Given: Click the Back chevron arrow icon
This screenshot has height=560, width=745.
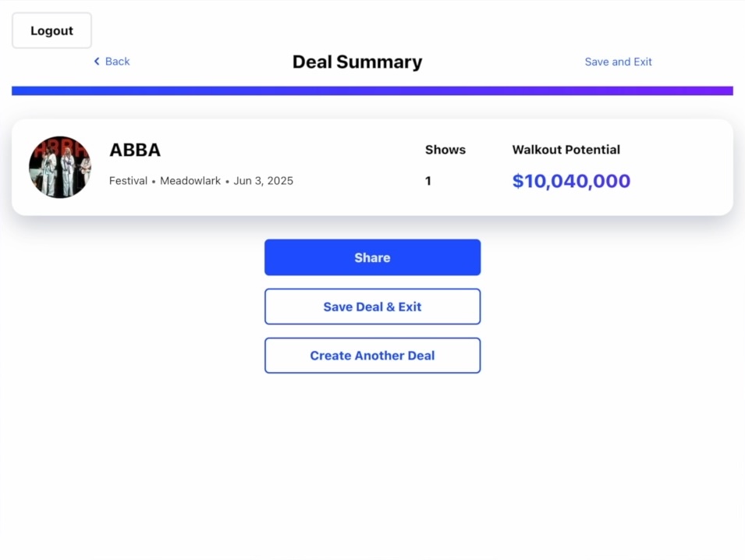Looking at the screenshot, I should coord(97,62).
